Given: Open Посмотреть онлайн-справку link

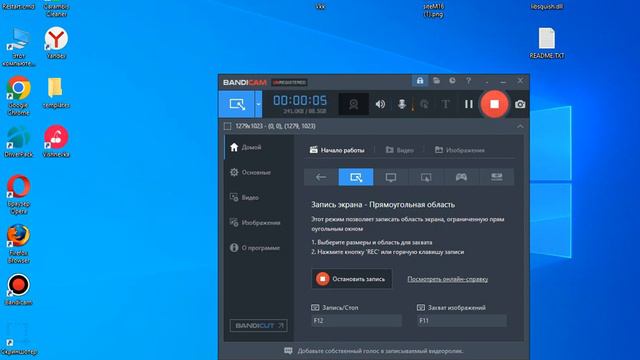Looking at the screenshot, I should pos(447,279).
